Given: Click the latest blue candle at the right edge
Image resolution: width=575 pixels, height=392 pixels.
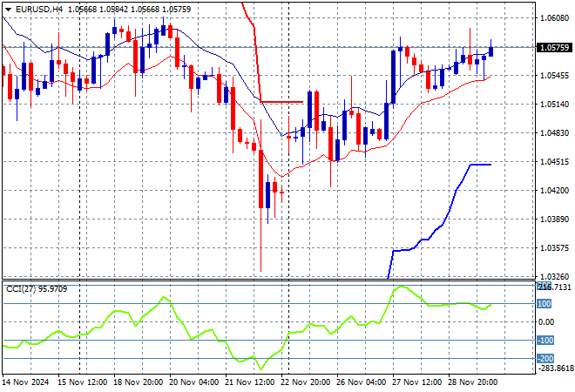Looking at the screenshot, I should click(x=490, y=51).
